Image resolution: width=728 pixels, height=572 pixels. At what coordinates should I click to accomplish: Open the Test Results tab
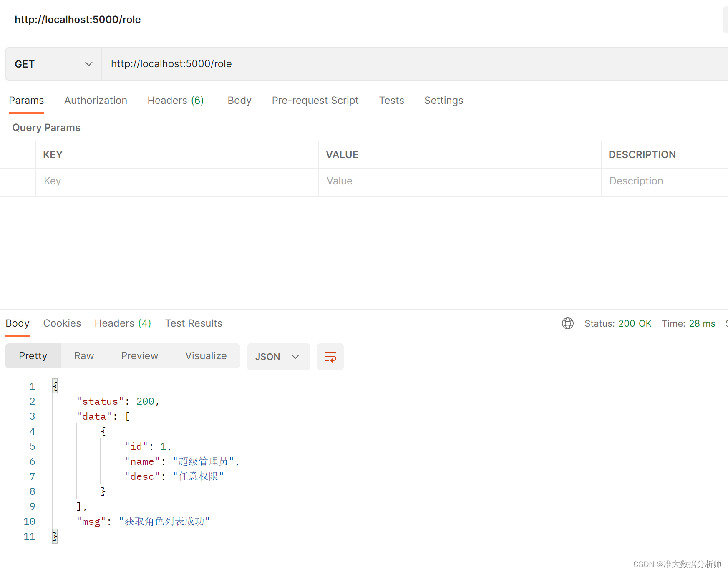pyautogui.click(x=194, y=323)
